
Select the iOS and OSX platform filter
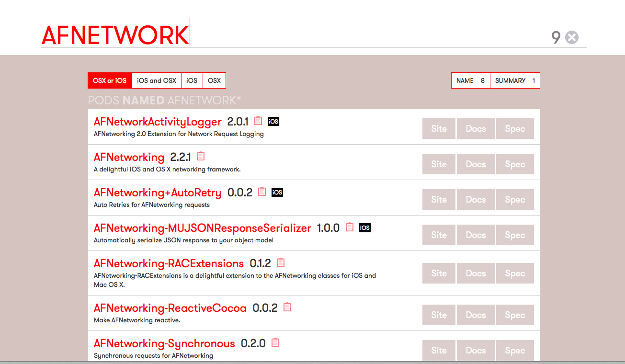point(157,80)
